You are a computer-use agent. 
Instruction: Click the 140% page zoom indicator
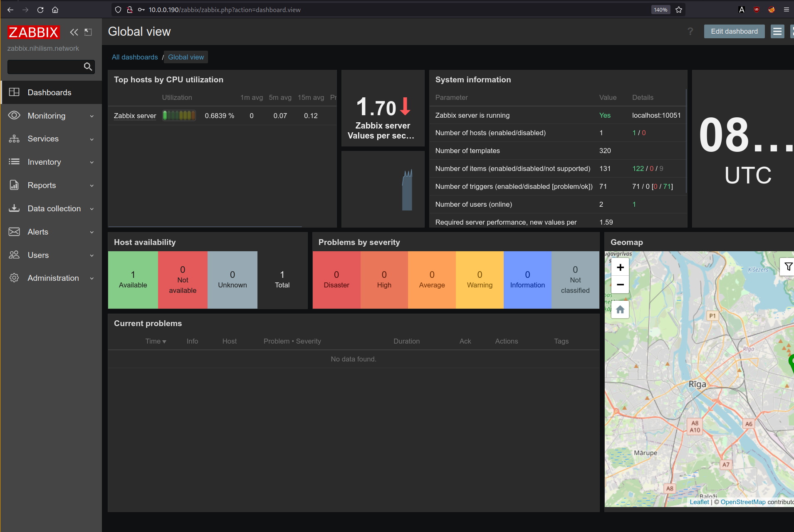tap(660, 10)
